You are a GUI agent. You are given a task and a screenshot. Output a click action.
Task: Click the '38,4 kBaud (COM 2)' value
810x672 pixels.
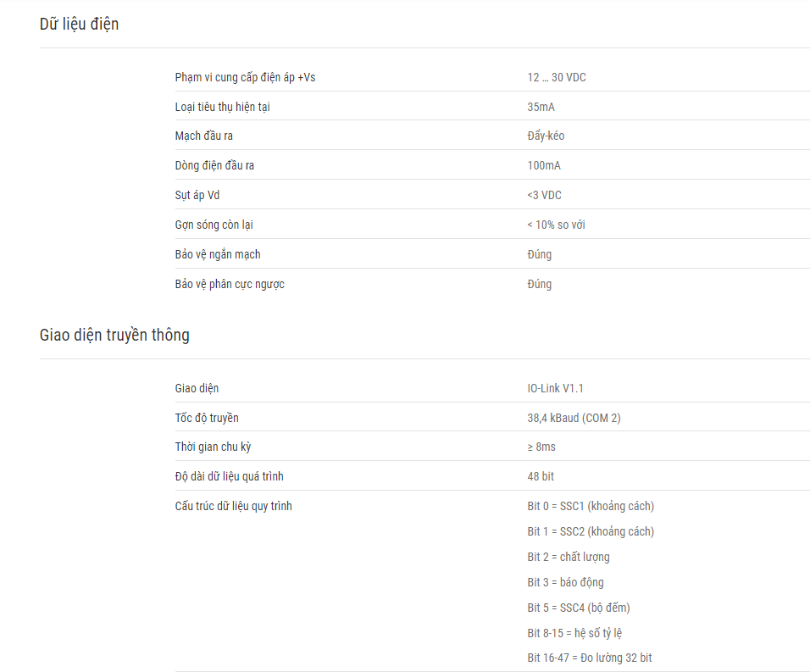click(574, 418)
